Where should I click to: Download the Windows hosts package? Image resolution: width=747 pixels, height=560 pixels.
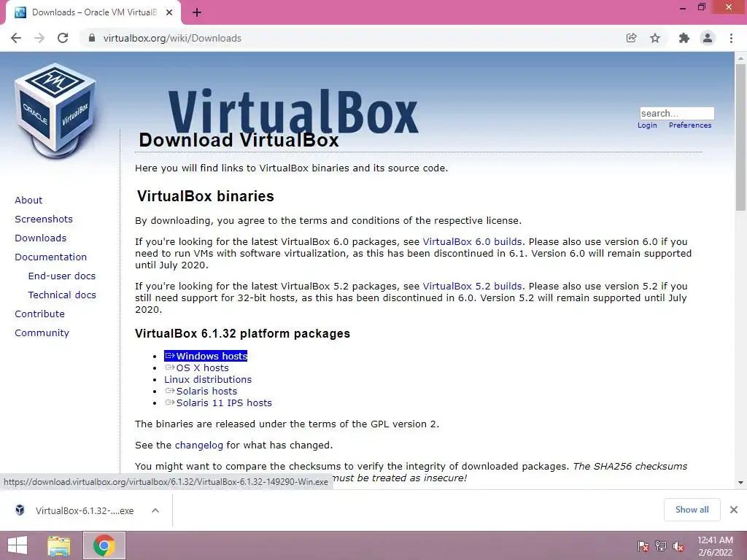206,356
